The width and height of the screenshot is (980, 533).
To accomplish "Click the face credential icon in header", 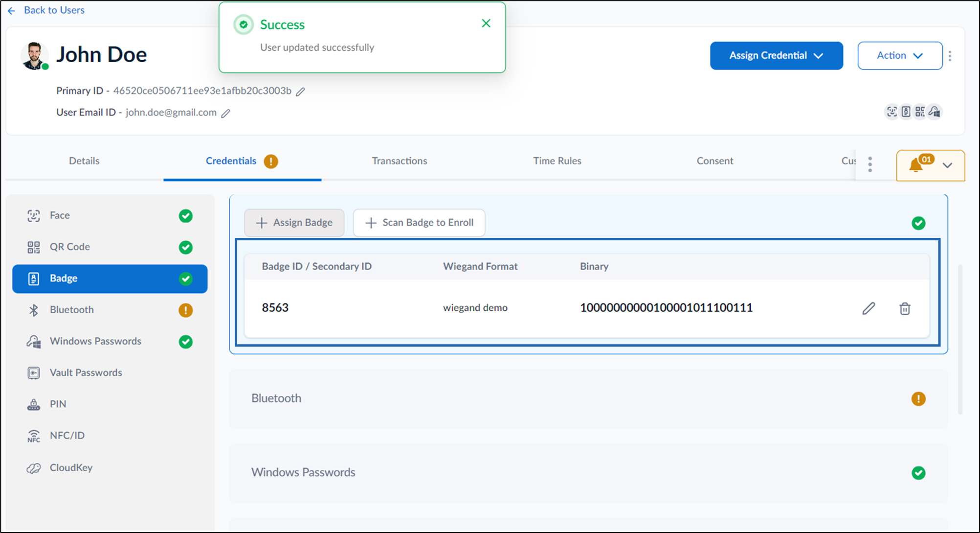I will [x=892, y=112].
